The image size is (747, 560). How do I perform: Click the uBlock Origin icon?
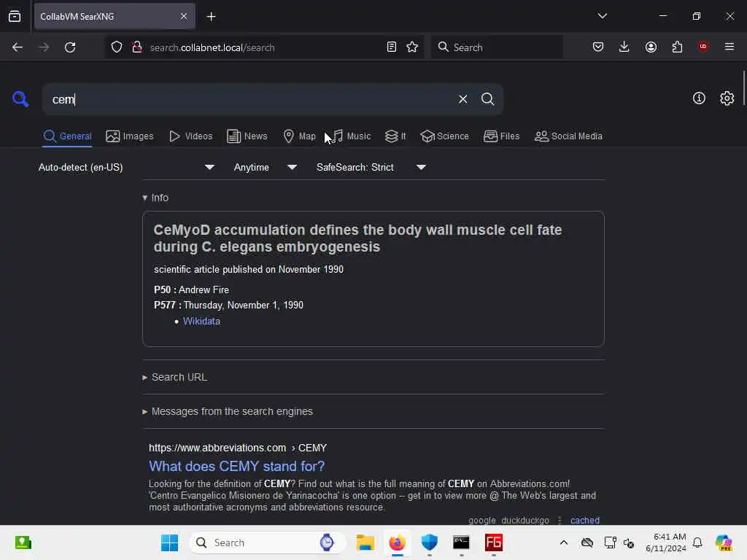[703, 47]
